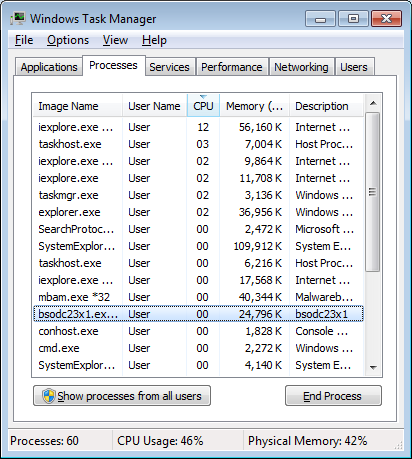Click the CPU value 12
Screen dimensions: 412x459
[203, 127]
